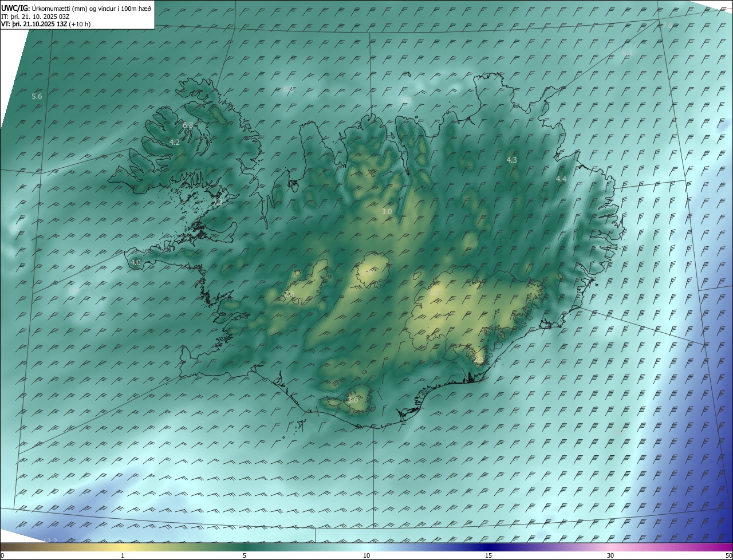This screenshot has height=560, width=733.
Task: Click the 15 tick label of the color scale
Action: click(488, 555)
